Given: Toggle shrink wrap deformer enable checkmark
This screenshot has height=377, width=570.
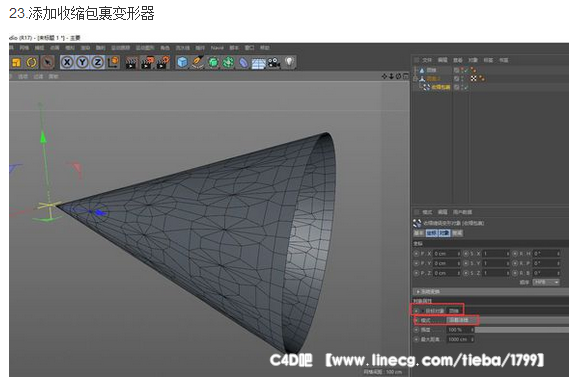Looking at the screenshot, I should click(466, 87).
